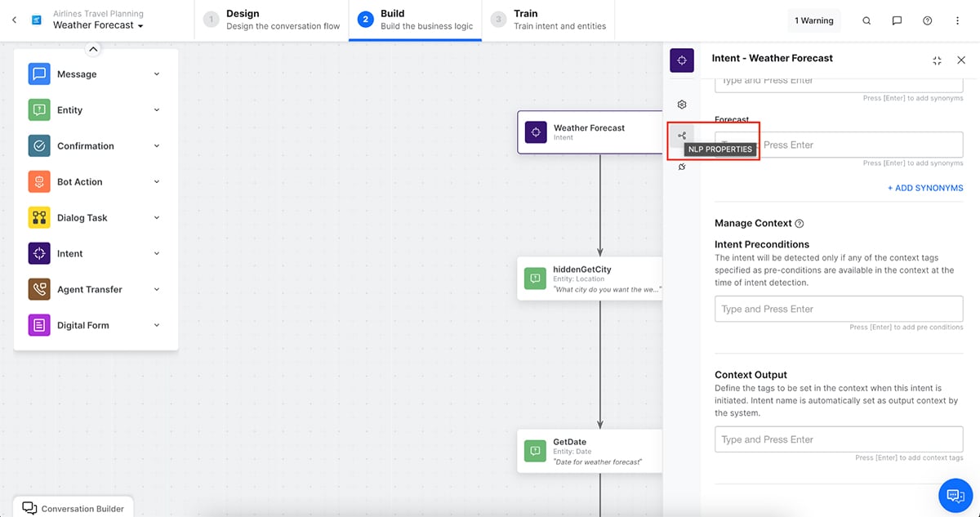Expand the Bot Action category
The image size is (980, 517).
(157, 181)
